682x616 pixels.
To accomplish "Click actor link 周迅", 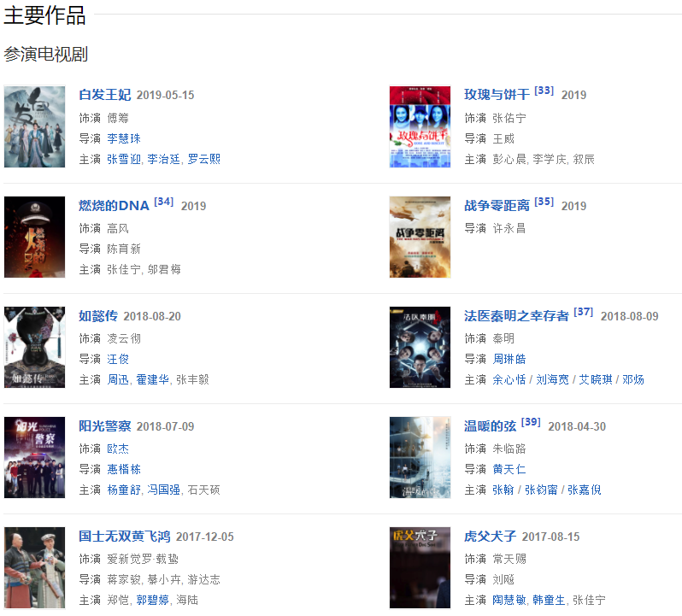I will [118, 379].
